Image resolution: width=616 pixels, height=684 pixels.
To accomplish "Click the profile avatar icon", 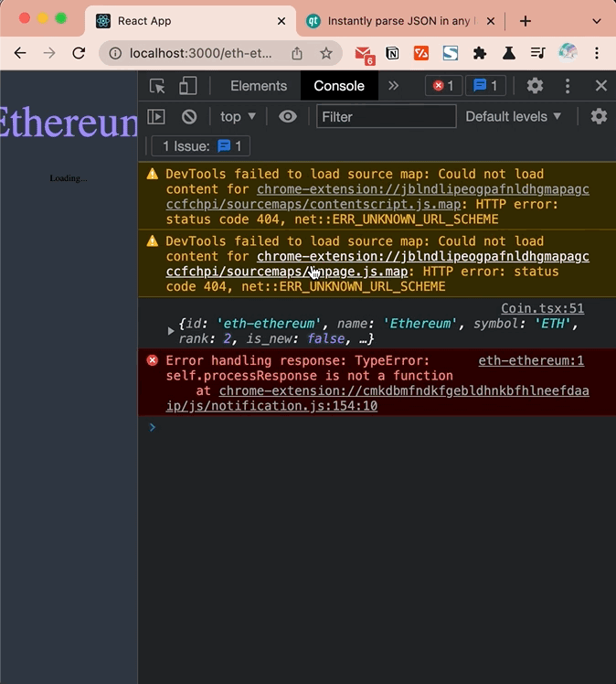I will 568,53.
